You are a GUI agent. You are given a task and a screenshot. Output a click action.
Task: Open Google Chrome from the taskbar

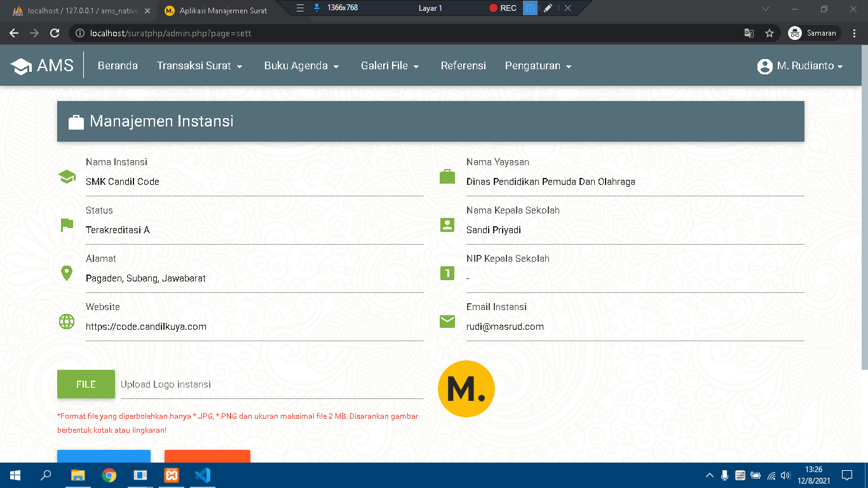point(109,475)
